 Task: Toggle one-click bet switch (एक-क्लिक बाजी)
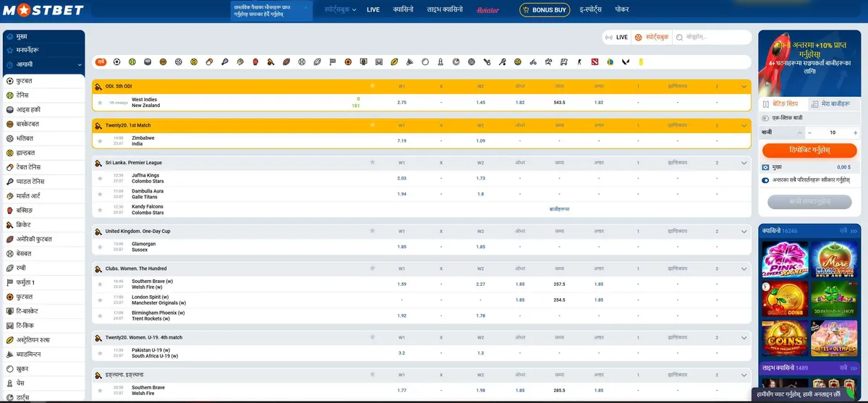[x=766, y=118]
